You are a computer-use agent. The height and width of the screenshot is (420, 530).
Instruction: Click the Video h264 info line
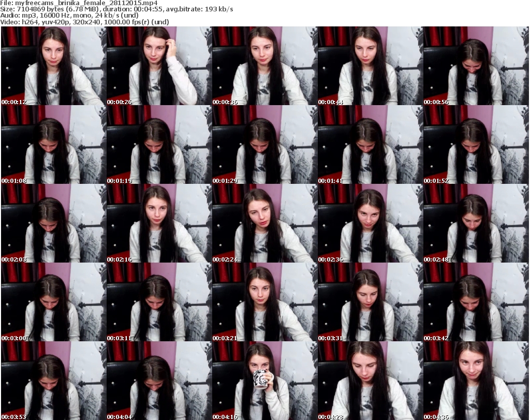[x=84, y=22]
